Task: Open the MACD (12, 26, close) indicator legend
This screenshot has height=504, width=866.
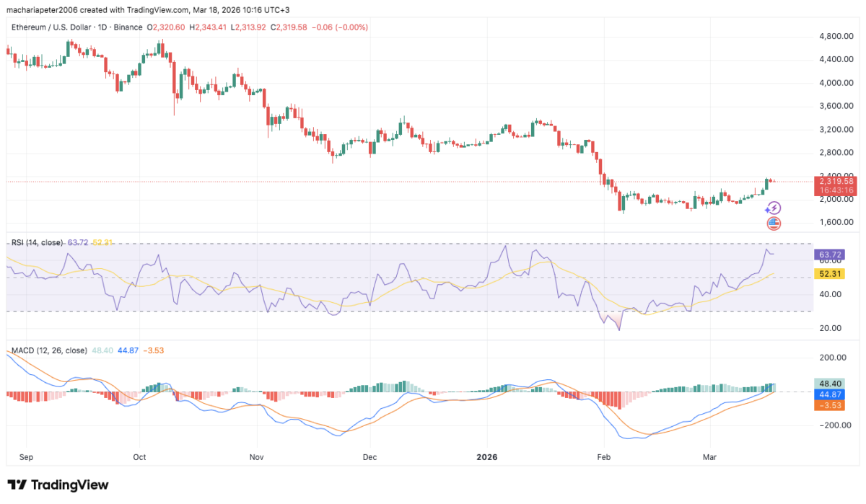Action: [x=45, y=350]
